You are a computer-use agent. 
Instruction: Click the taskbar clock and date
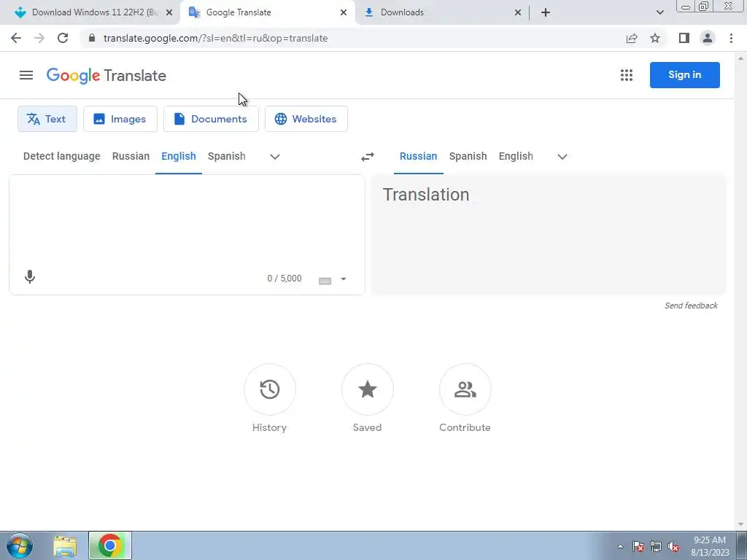710,546
